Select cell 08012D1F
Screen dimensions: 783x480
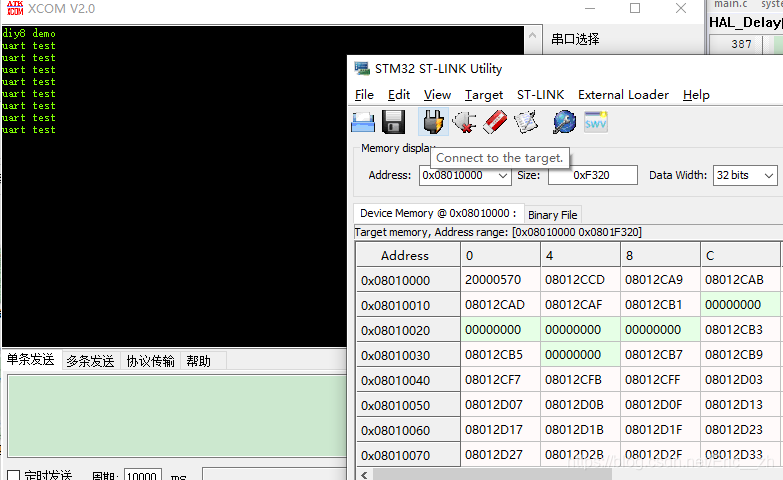coord(660,430)
